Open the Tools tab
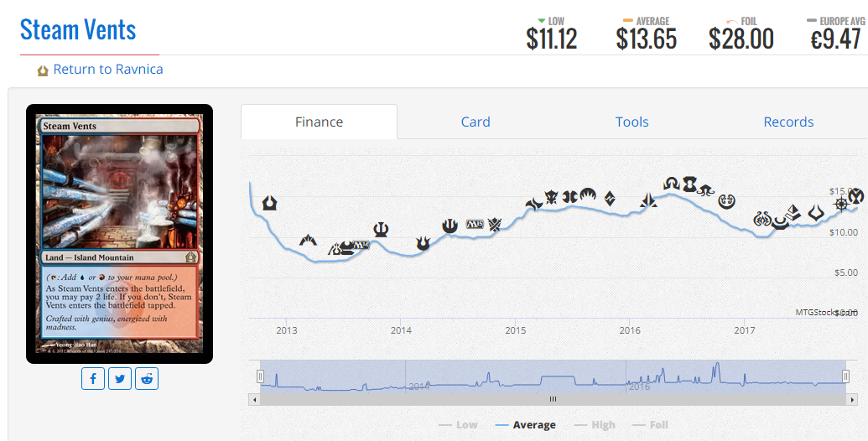868x441 pixels. click(x=632, y=122)
